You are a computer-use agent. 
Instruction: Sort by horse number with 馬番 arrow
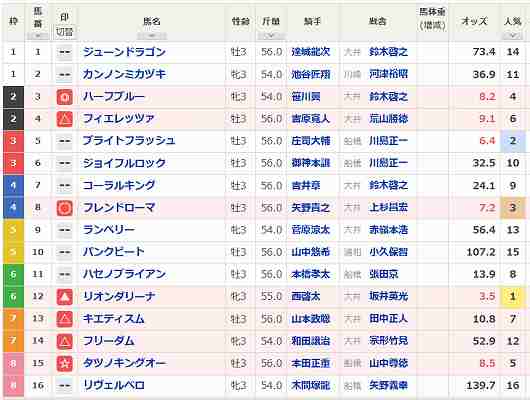point(38,36)
